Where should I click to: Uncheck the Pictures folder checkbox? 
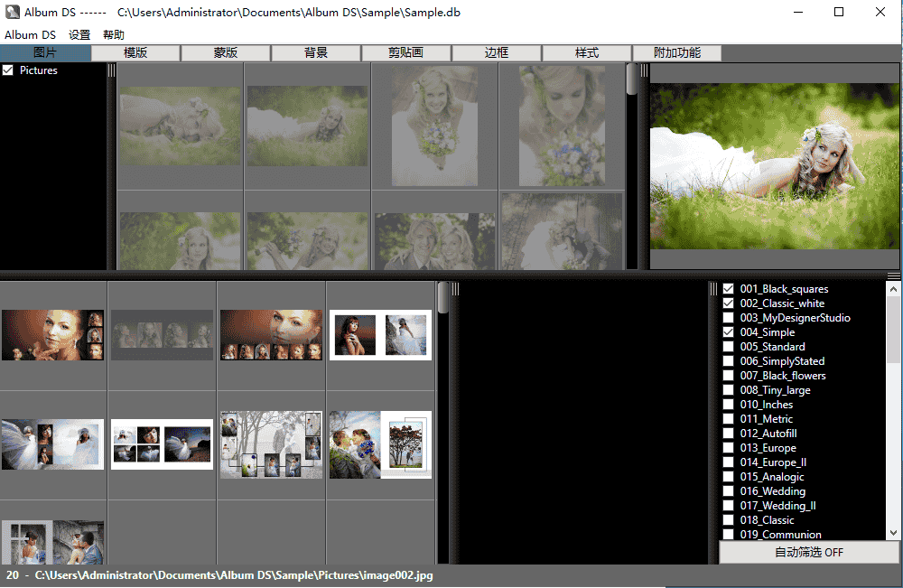point(8,70)
